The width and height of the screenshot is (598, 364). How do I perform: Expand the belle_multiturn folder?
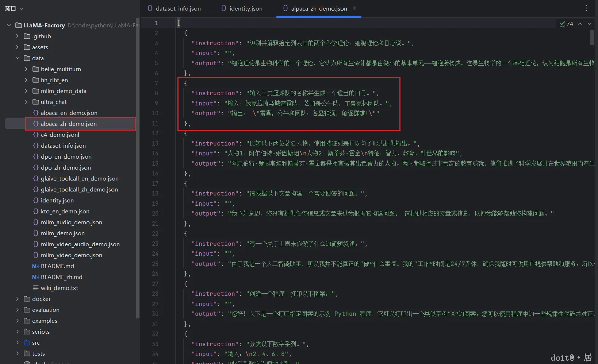coord(26,69)
